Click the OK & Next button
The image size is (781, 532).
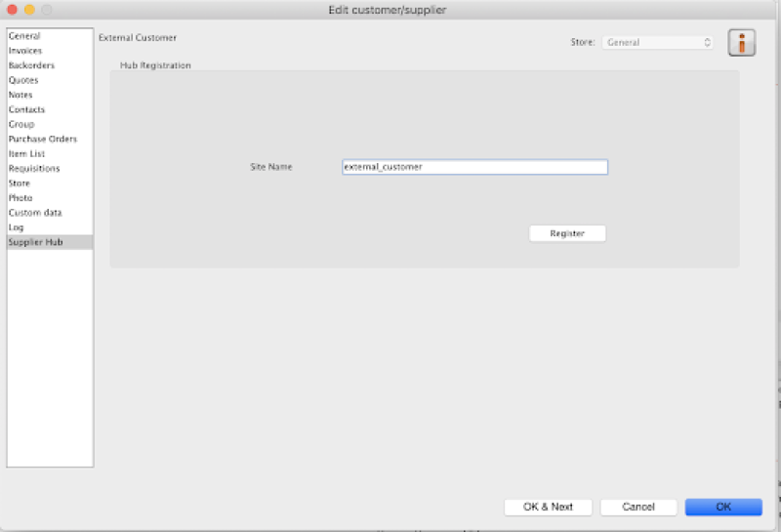[548, 508]
